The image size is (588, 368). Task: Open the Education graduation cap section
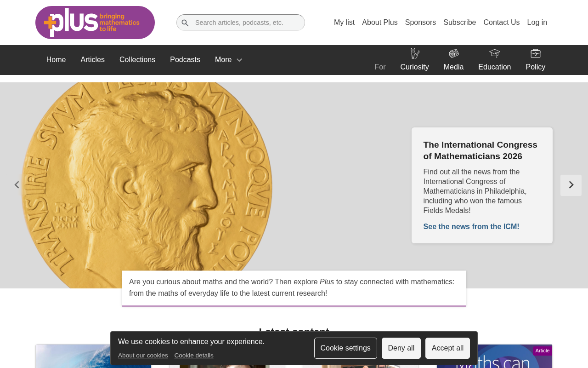pos(494,60)
